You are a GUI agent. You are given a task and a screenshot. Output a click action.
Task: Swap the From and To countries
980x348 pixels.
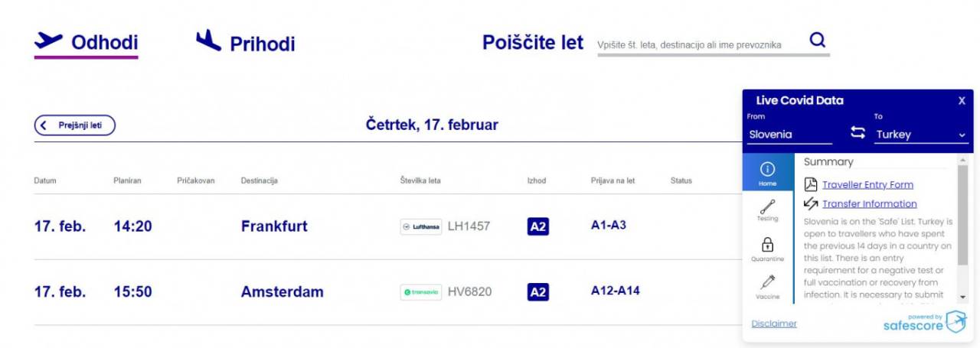857,133
